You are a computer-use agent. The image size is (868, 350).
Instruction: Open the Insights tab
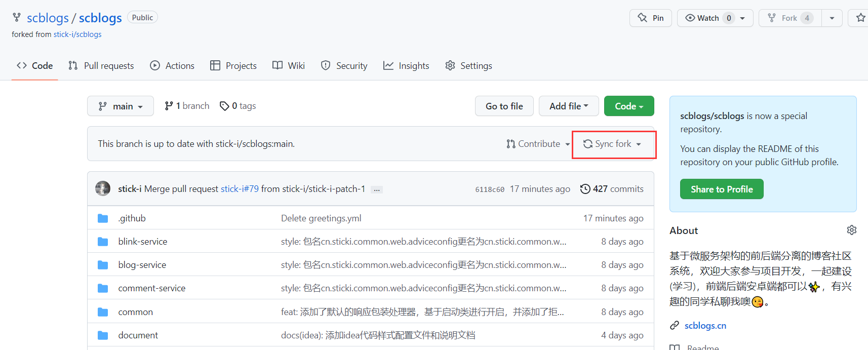coord(406,65)
